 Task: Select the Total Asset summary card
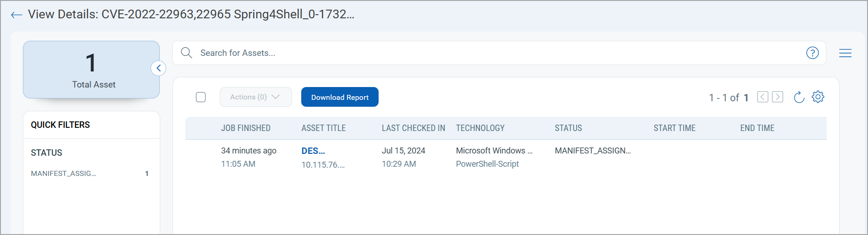point(91,70)
